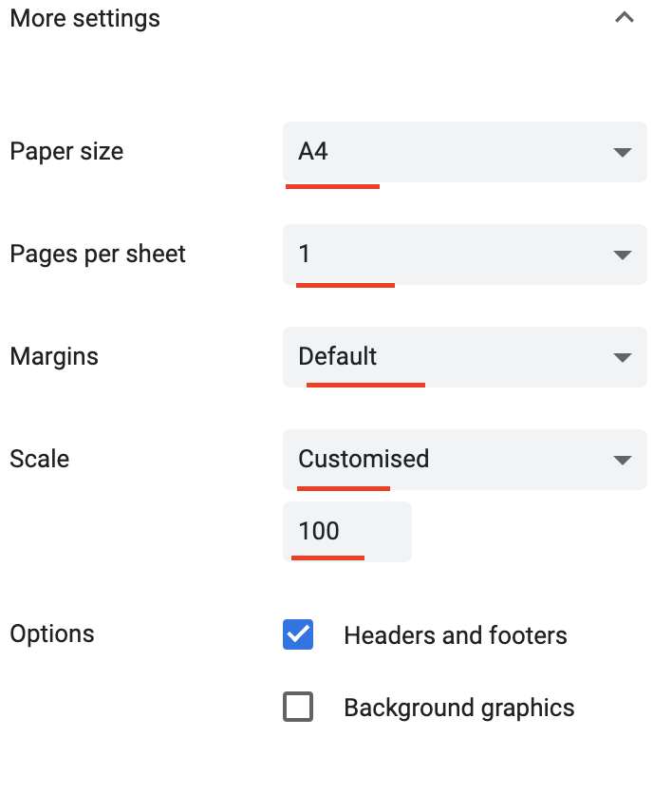Click the Margins label
Screen dimensions: 672x794
click(x=54, y=357)
